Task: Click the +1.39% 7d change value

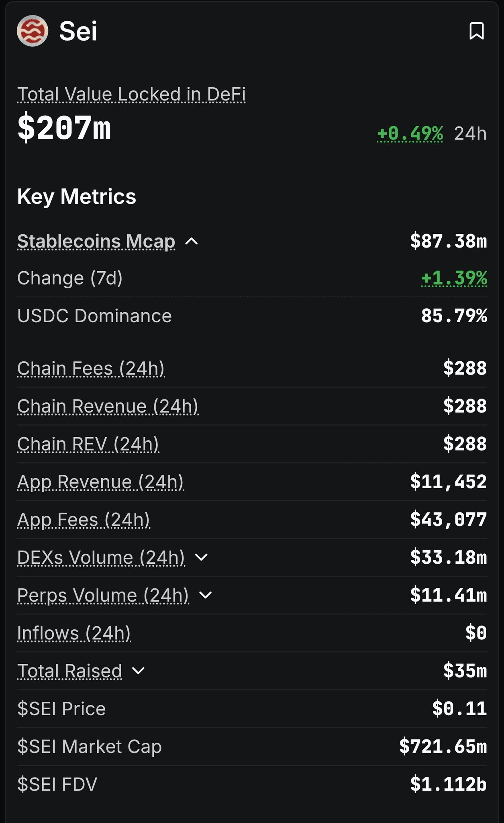Action: pos(454,278)
